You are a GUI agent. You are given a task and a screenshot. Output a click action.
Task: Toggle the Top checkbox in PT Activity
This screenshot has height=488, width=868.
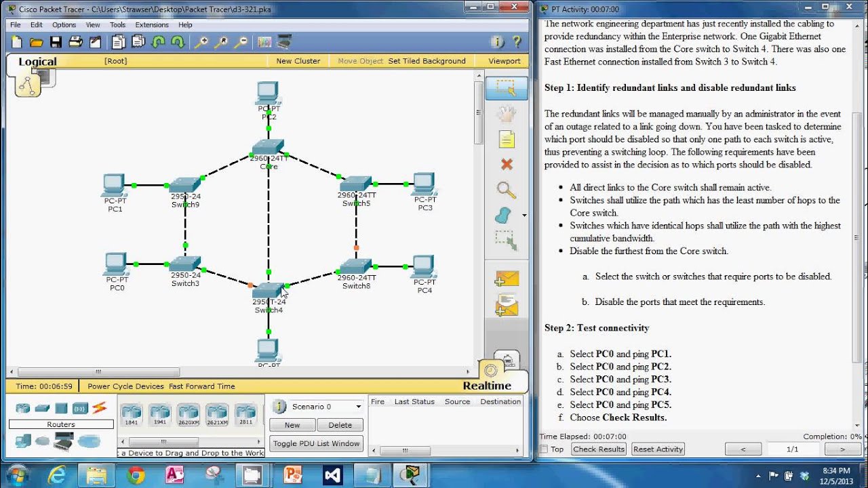point(544,449)
